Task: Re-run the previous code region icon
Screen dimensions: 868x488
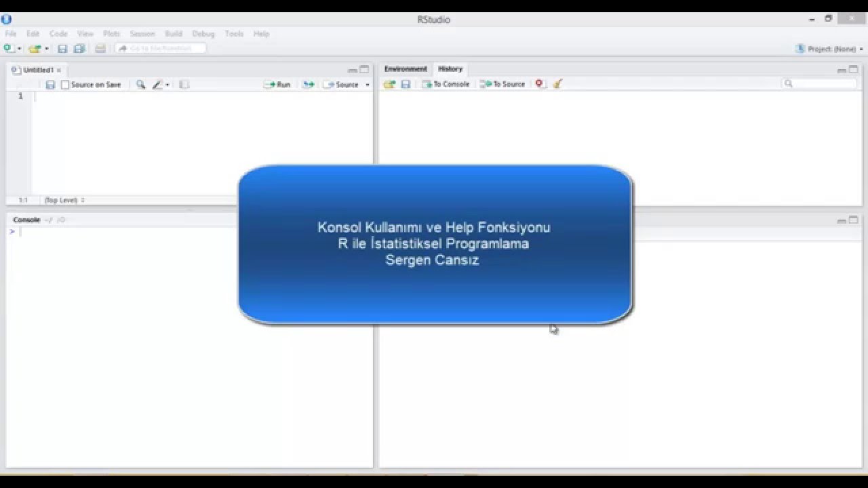Action: pyautogui.click(x=309, y=85)
